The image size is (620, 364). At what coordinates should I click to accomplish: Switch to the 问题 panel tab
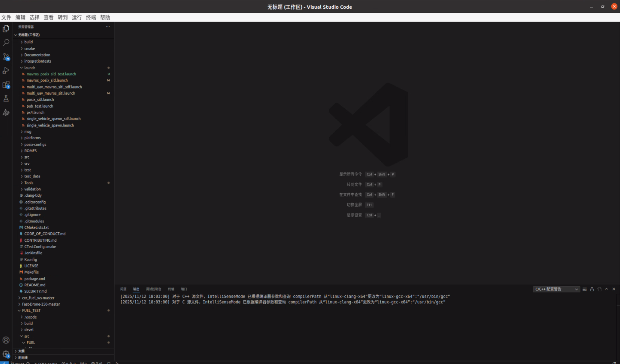(123, 289)
